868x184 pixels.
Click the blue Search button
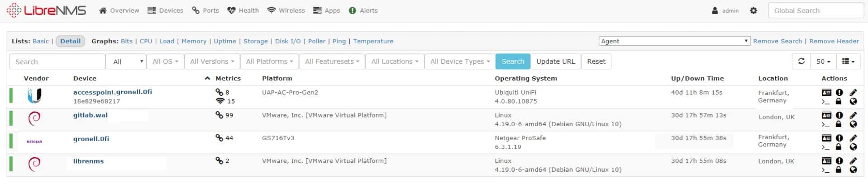pos(513,61)
